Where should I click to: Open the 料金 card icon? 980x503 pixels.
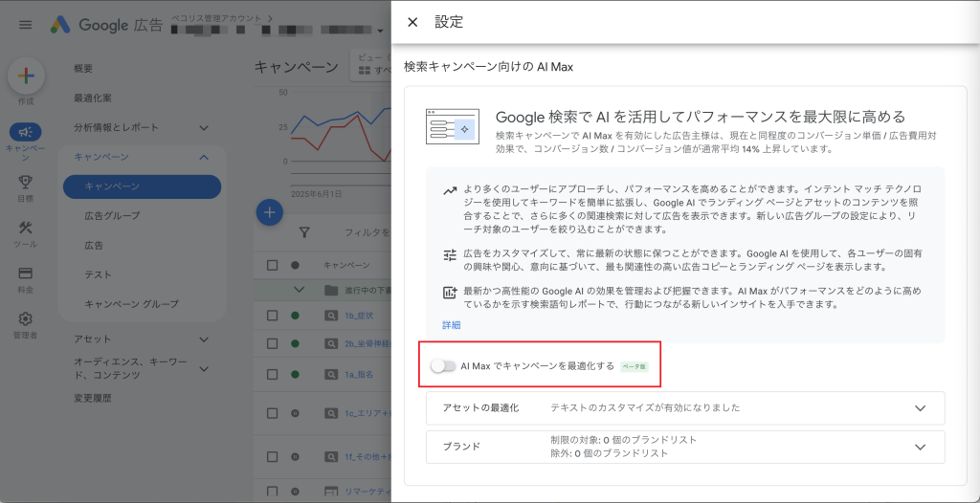tap(26, 273)
